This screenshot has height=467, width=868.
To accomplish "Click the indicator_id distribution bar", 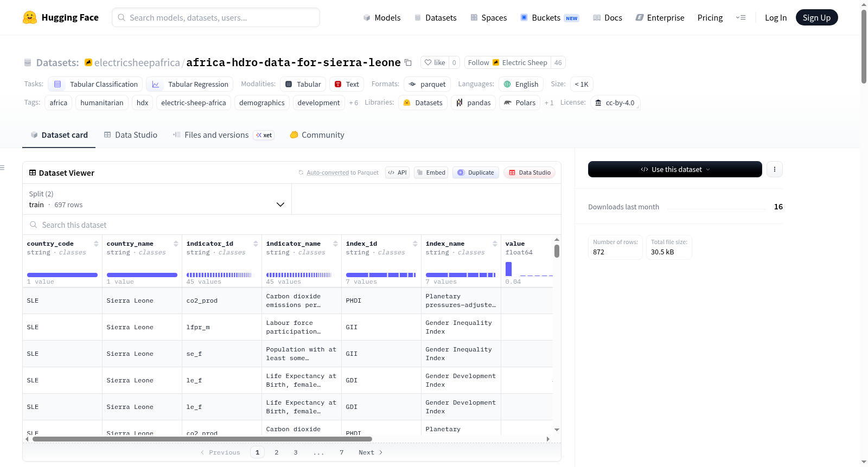I will [x=219, y=275].
